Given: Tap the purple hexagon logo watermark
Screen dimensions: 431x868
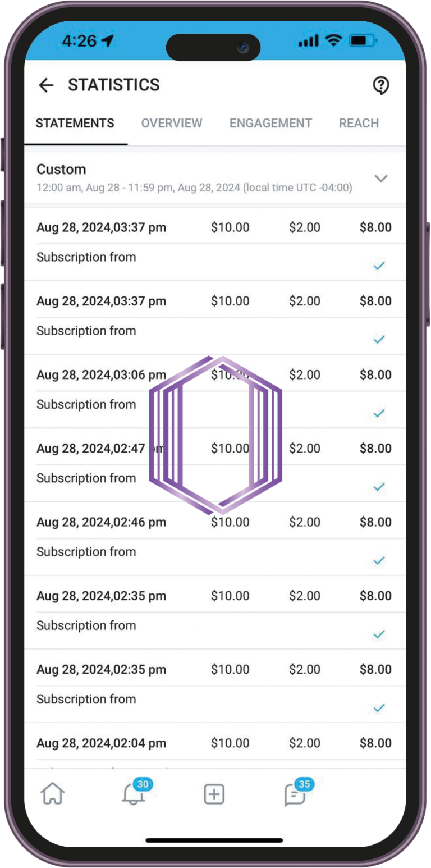Looking at the screenshot, I should click(x=215, y=435).
